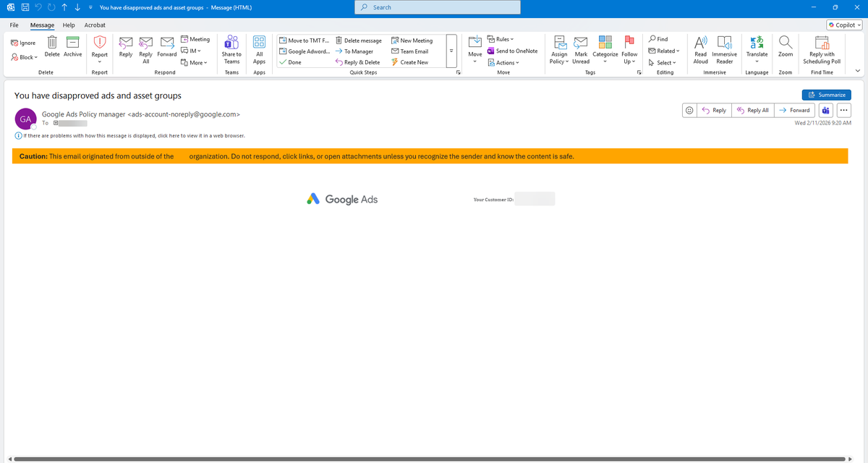
Task: Open the Help tab
Action: (69, 25)
